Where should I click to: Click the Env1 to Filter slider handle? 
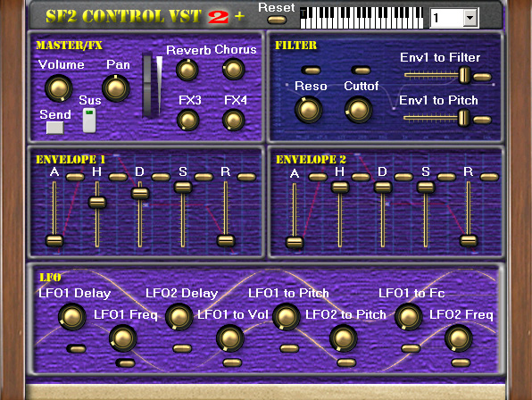(x=465, y=75)
